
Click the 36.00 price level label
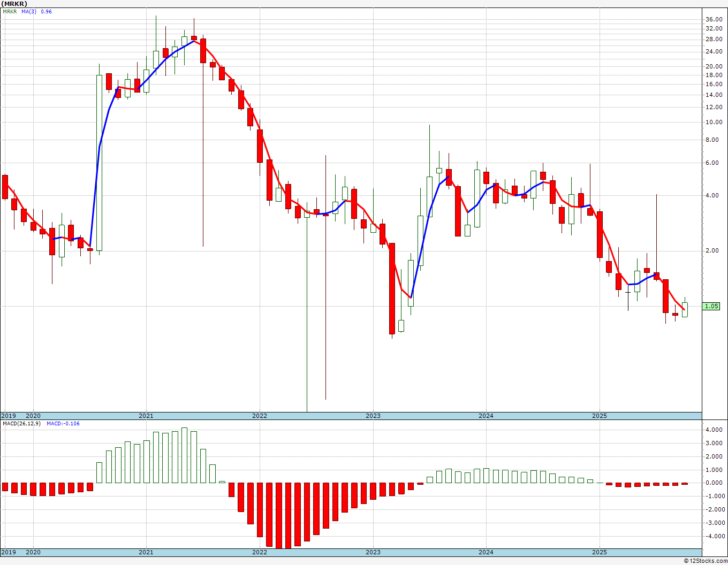(714, 19)
